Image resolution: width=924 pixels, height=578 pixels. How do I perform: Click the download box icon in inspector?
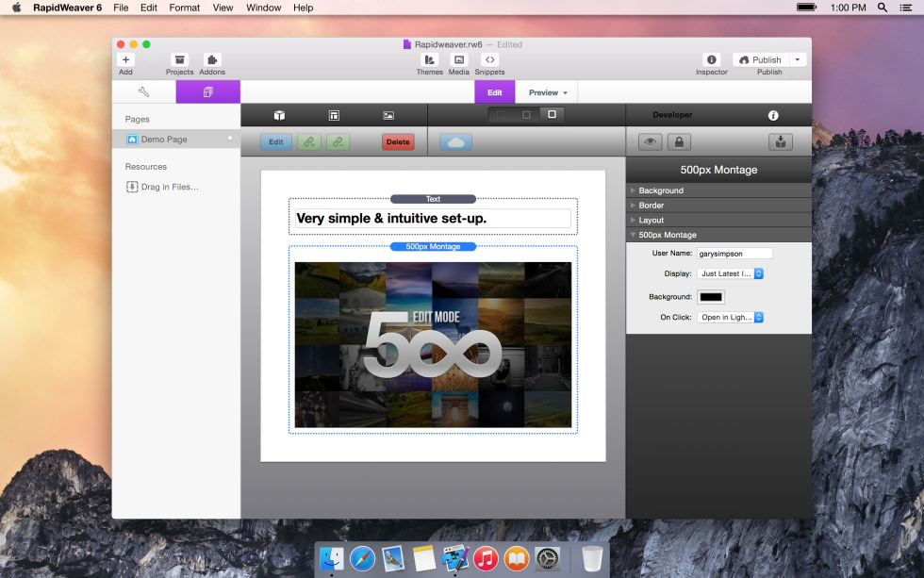[781, 142]
